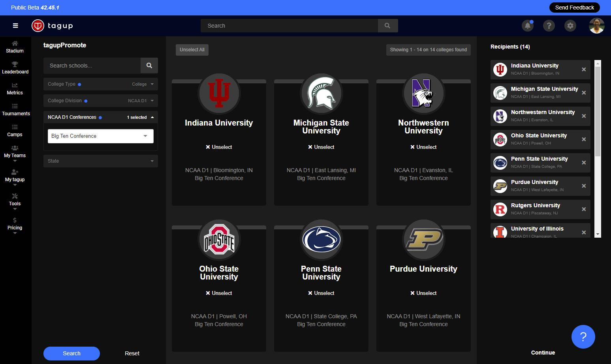This screenshot has width=611, height=364.
Task: Unselect Purdue University card
Action: pos(423,293)
